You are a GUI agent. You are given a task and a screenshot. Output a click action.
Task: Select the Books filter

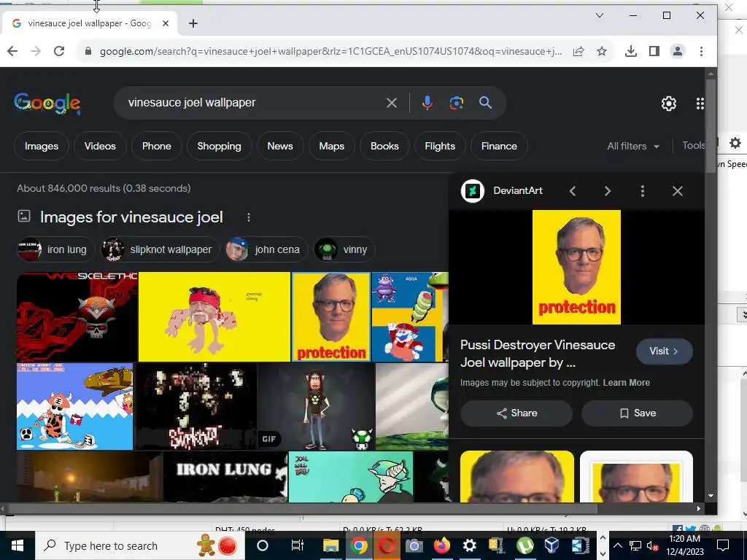coord(384,146)
